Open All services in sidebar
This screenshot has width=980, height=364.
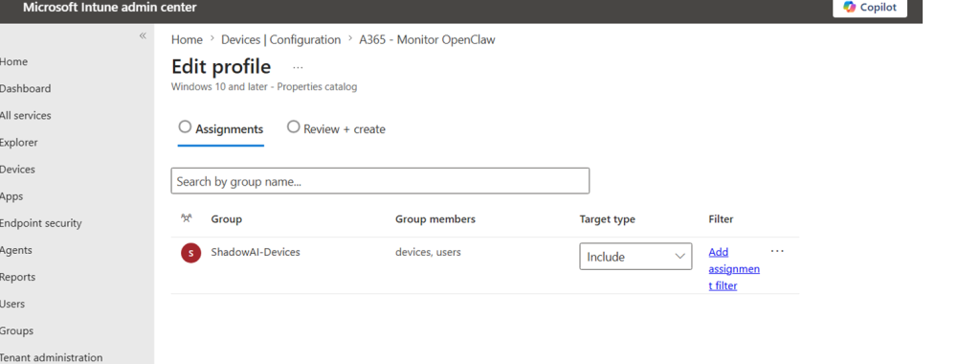pyautogui.click(x=26, y=116)
